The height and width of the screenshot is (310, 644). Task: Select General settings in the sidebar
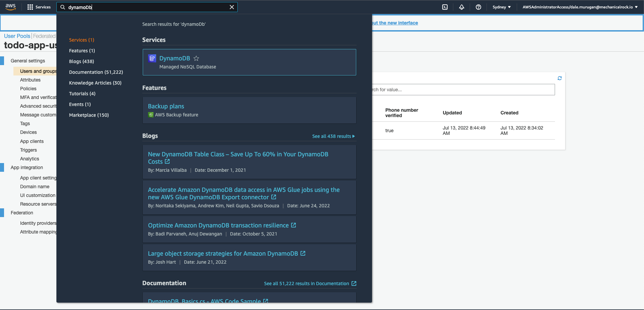pyautogui.click(x=28, y=61)
